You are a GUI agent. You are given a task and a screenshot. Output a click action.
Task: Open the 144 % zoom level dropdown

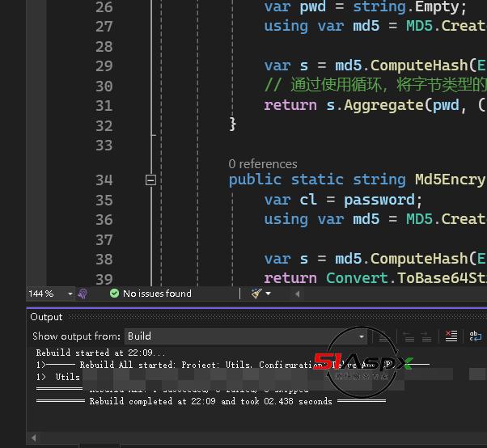70,294
